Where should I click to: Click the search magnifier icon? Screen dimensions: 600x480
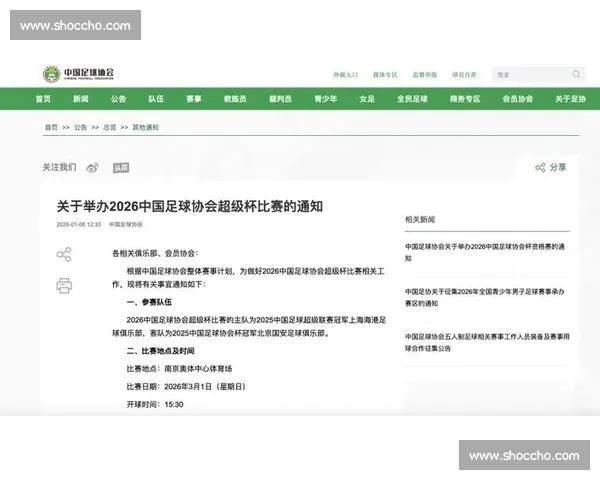point(576,74)
